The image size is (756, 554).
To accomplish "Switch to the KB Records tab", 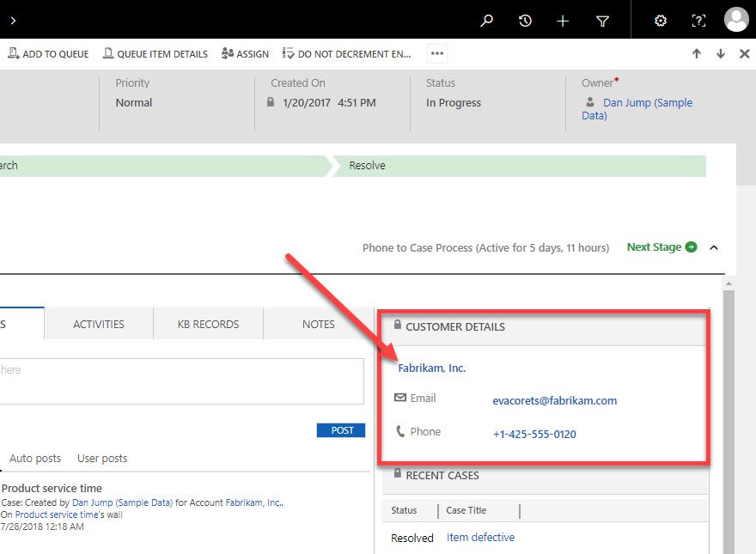I will coord(208,324).
